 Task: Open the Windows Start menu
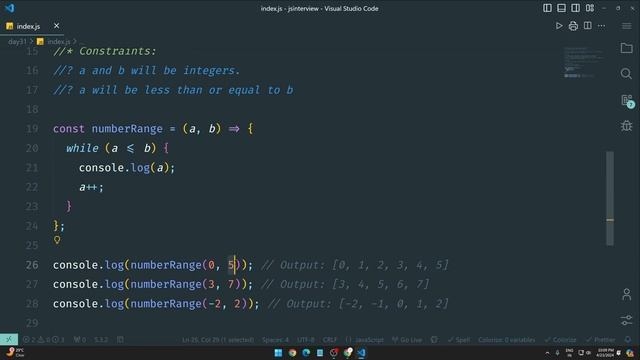pyautogui.click(x=278, y=353)
